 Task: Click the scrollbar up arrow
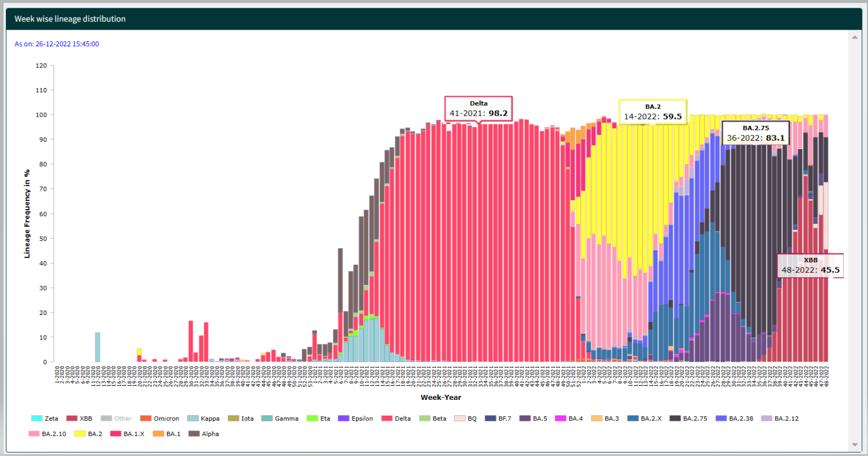(x=854, y=38)
